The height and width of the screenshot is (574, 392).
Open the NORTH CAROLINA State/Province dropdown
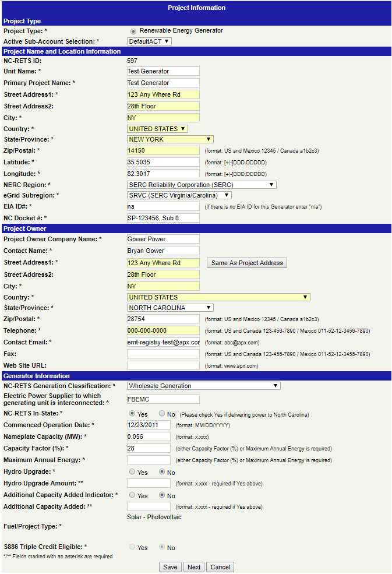point(170,308)
